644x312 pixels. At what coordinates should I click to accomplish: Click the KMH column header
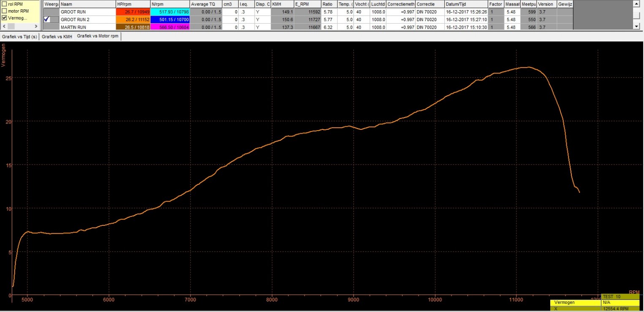[283, 4]
